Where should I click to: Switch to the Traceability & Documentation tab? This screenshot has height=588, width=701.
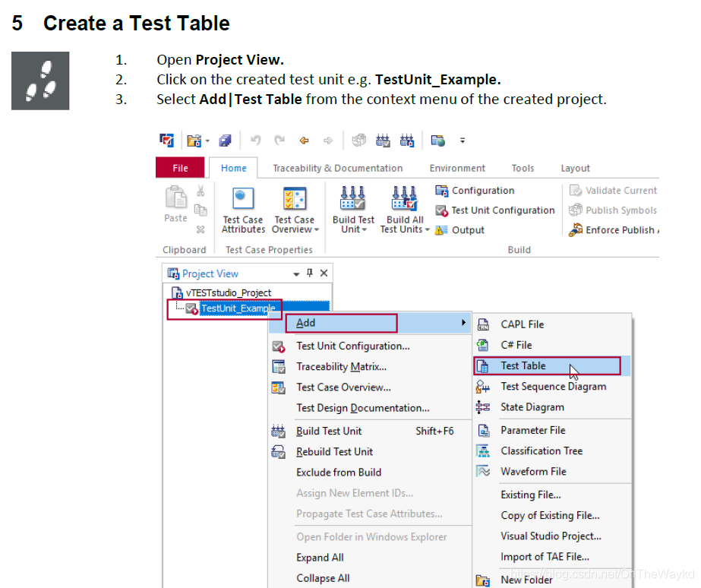[x=337, y=168]
